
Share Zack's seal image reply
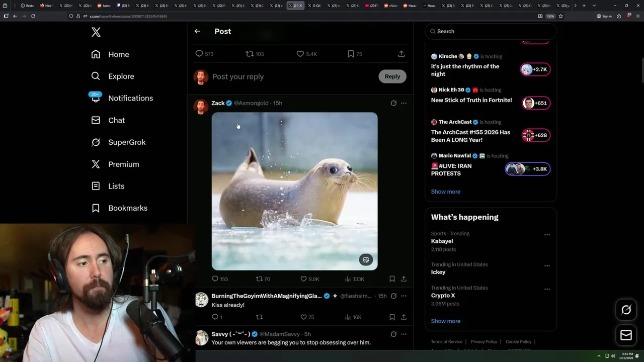click(404, 279)
